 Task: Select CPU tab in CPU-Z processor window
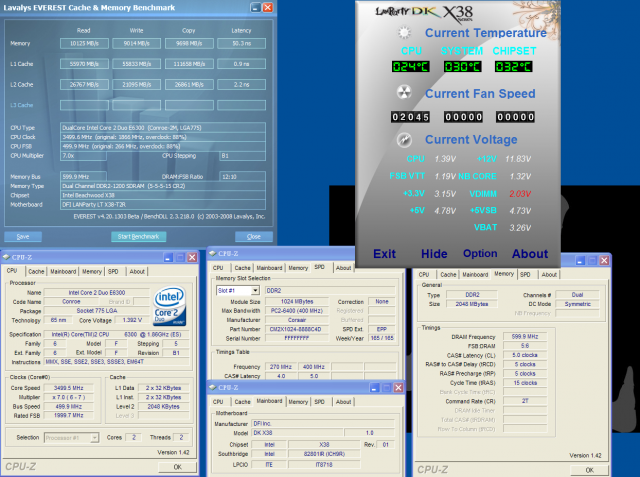click(12, 271)
